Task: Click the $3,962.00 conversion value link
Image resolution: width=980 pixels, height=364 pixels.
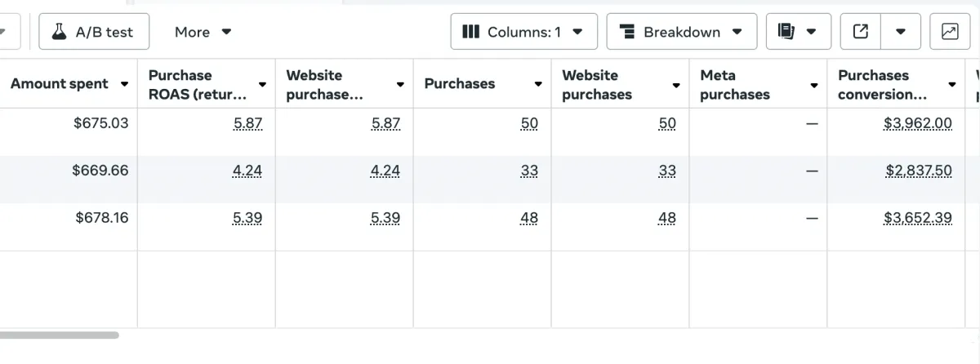Action: pos(917,124)
